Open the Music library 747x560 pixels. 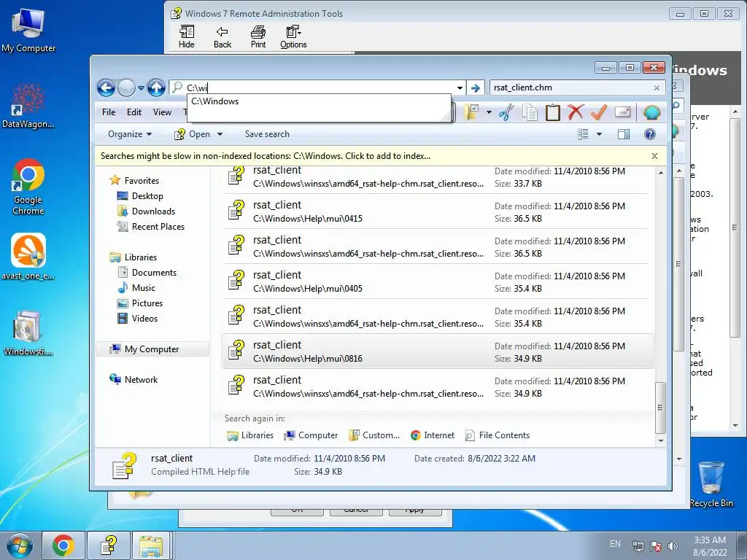(x=144, y=287)
